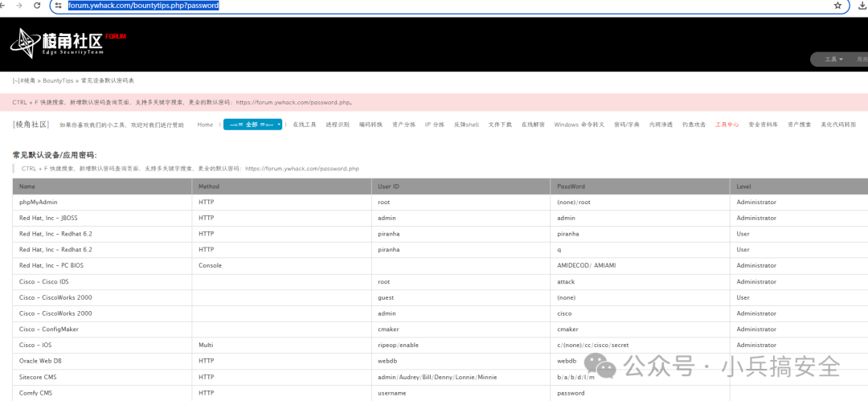Click the username user ID cell

(x=392, y=393)
